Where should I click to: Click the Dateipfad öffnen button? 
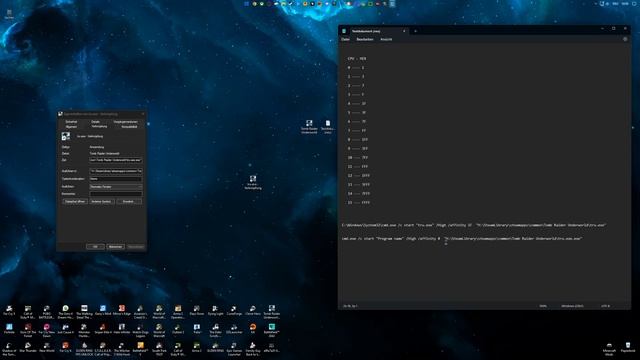pos(75,201)
